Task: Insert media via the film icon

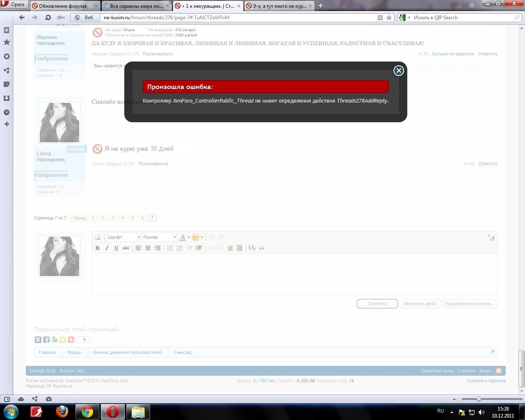Action: point(240,248)
